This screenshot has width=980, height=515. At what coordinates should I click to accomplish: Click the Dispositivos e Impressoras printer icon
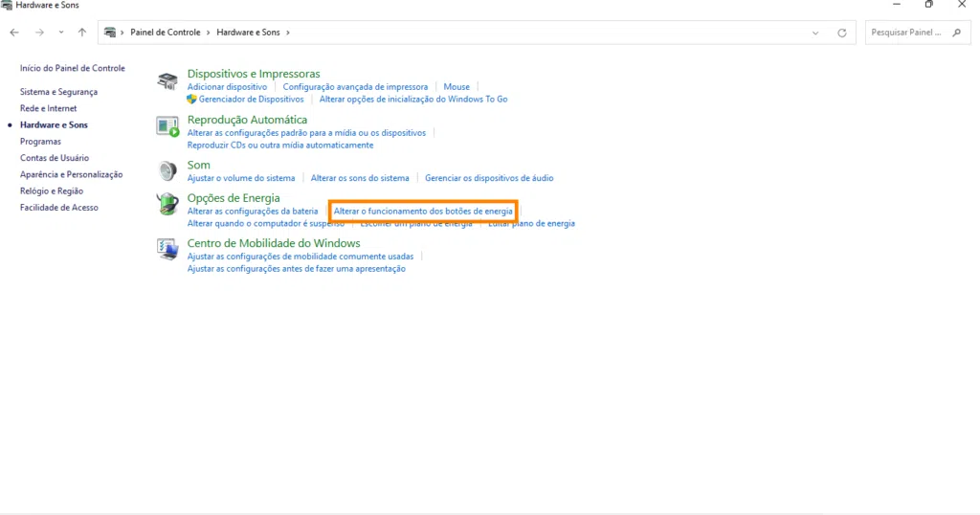click(168, 82)
